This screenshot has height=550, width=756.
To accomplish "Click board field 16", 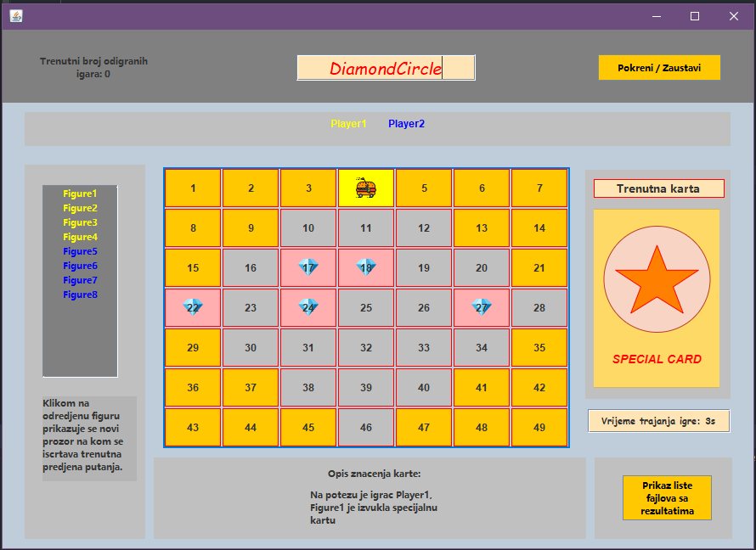I will [251, 267].
